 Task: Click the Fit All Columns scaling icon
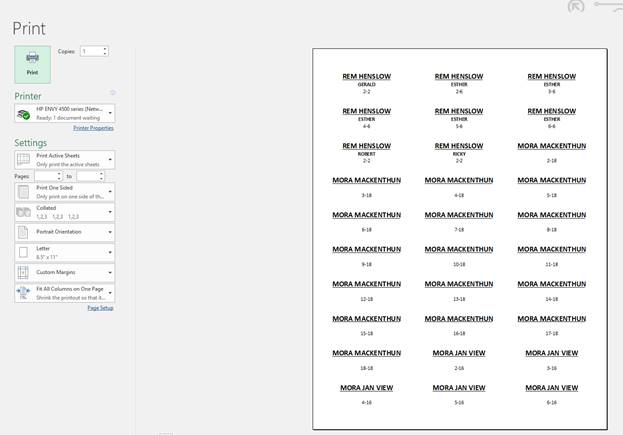pyautogui.click(x=23, y=293)
